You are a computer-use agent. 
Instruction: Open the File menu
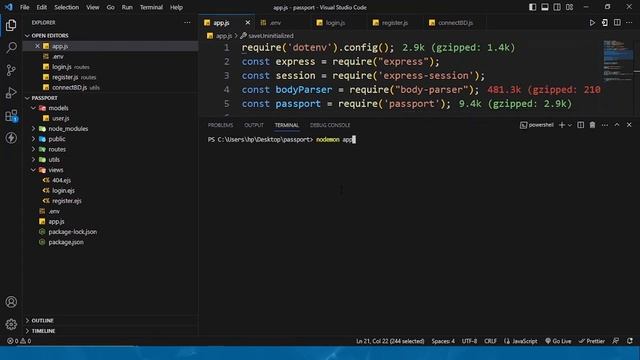tap(24, 7)
